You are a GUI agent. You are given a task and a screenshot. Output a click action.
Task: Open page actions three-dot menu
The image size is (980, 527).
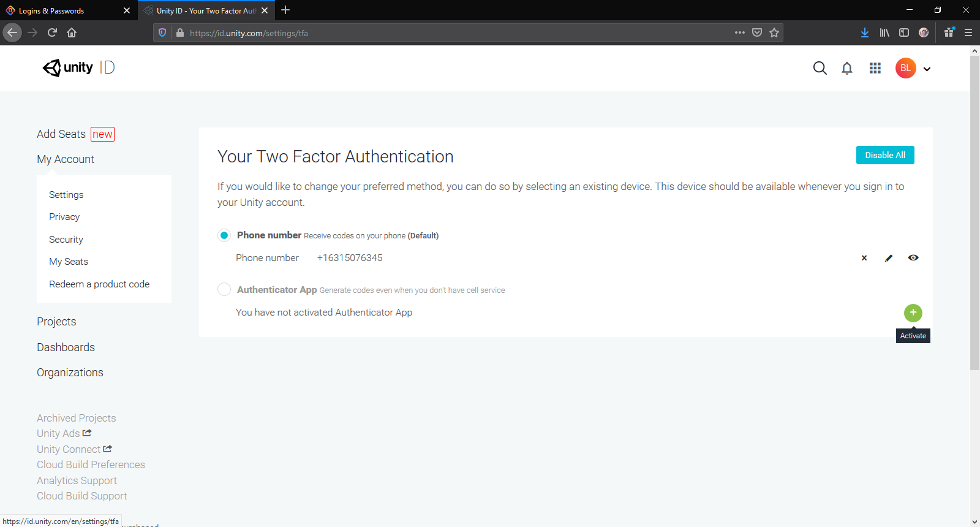click(740, 32)
